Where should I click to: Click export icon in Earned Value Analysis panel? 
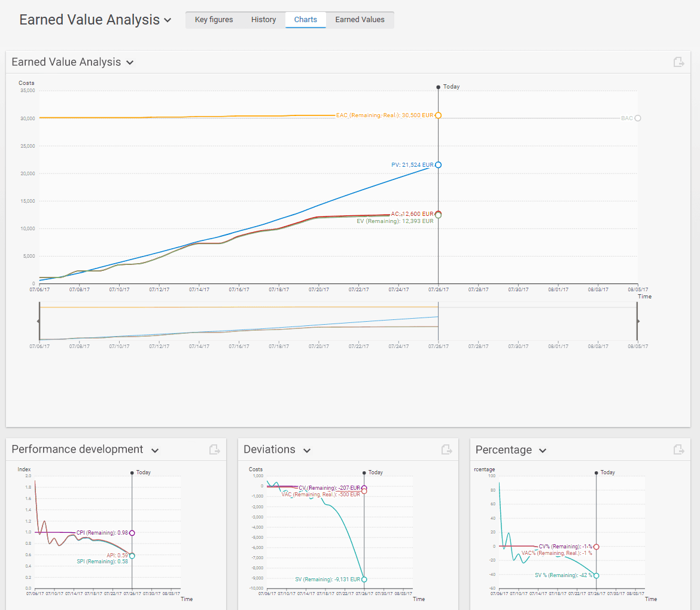pos(678,62)
